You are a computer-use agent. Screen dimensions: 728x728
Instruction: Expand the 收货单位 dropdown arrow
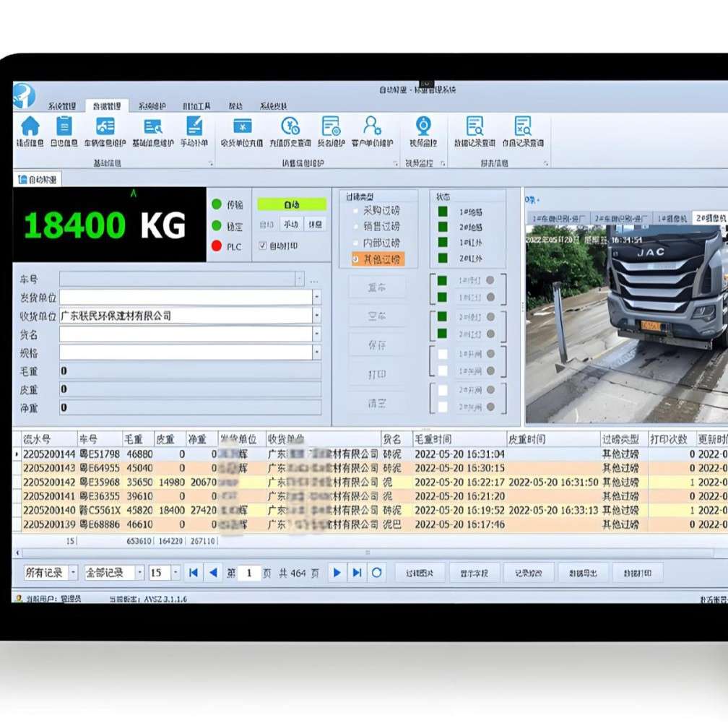[316, 316]
